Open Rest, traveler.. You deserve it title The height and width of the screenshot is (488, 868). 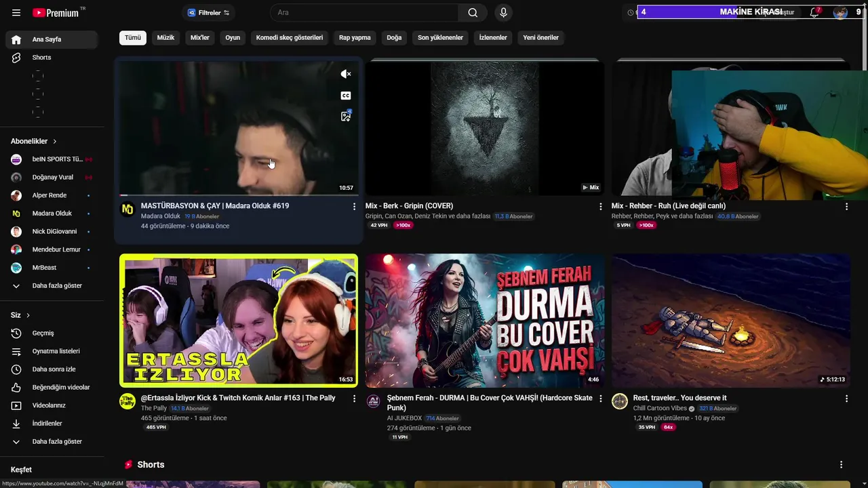point(679,399)
